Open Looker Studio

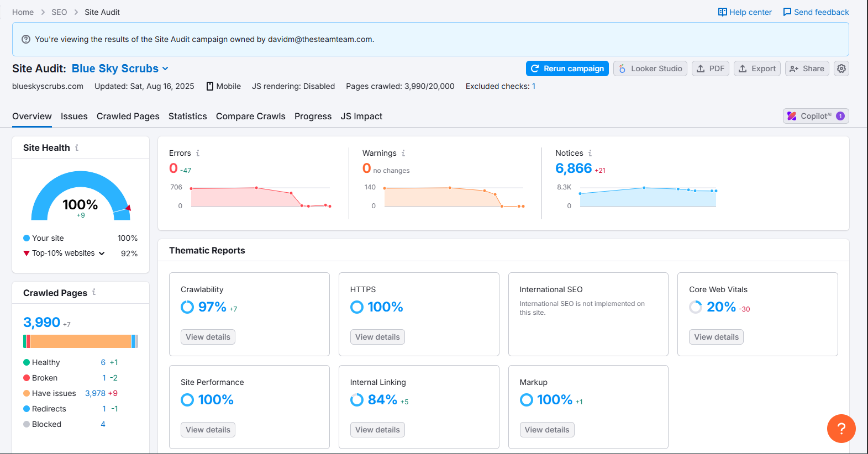tap(650, 68)
